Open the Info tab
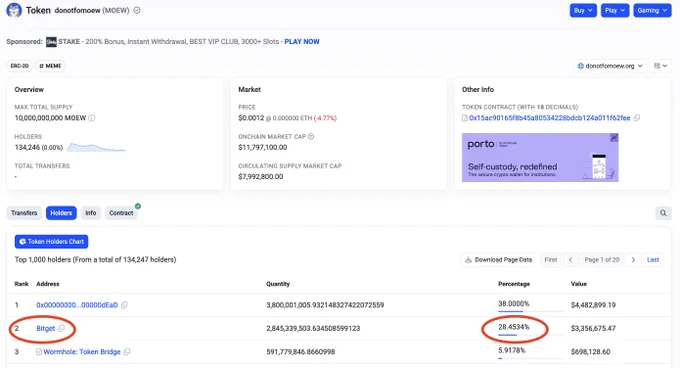The height and width of the screenshot is (368, 680). click(x=91, y=213)
